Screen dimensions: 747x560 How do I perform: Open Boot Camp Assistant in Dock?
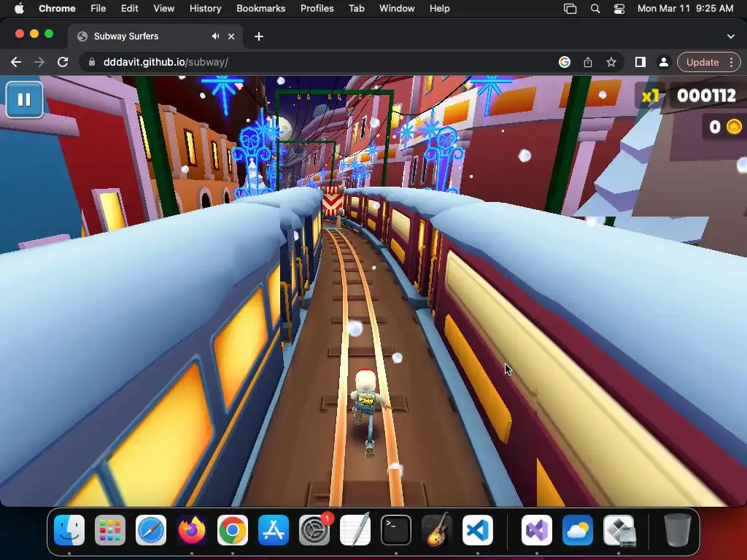pyautogui.click(x=619, y=530)
